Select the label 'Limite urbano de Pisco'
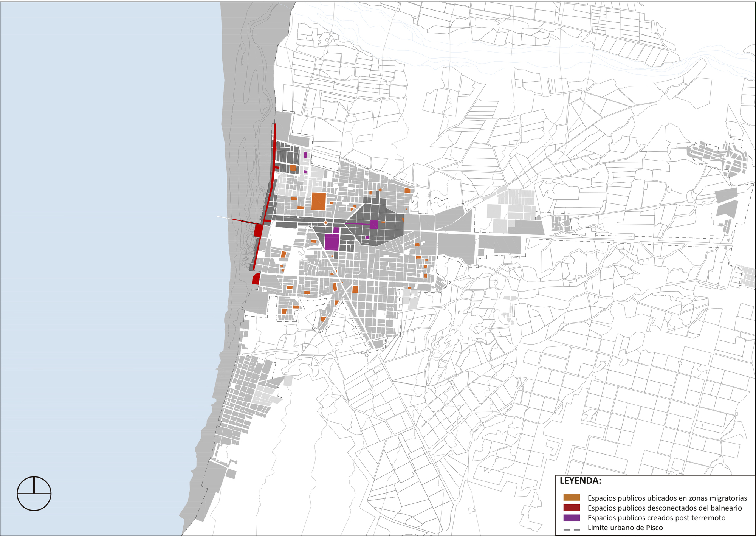 coord(625,528)
